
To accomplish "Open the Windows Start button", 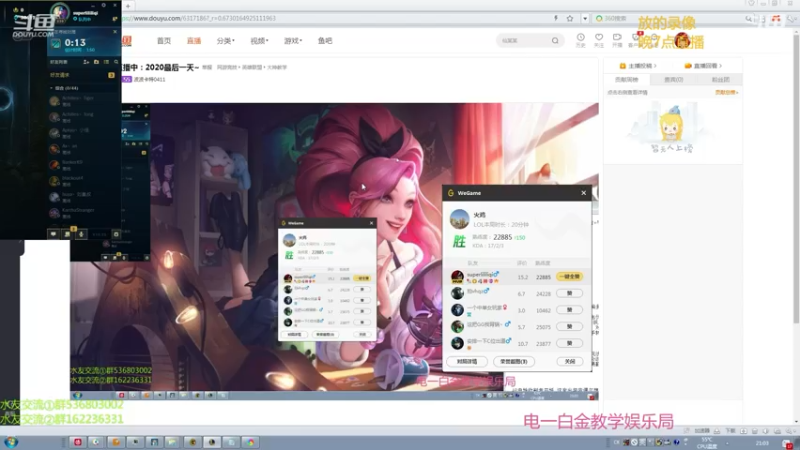I will [11, 442].
